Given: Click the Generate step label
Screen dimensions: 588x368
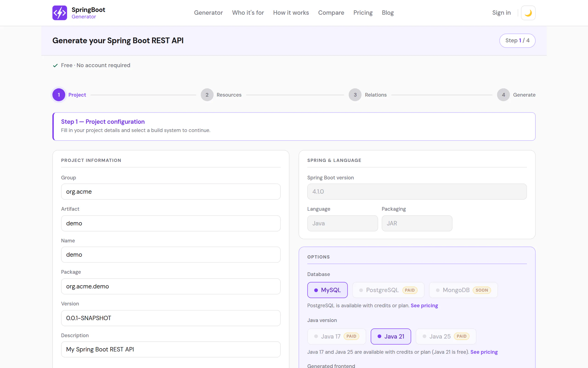Looking at the screenshot, I should click(x=524, y=95).
